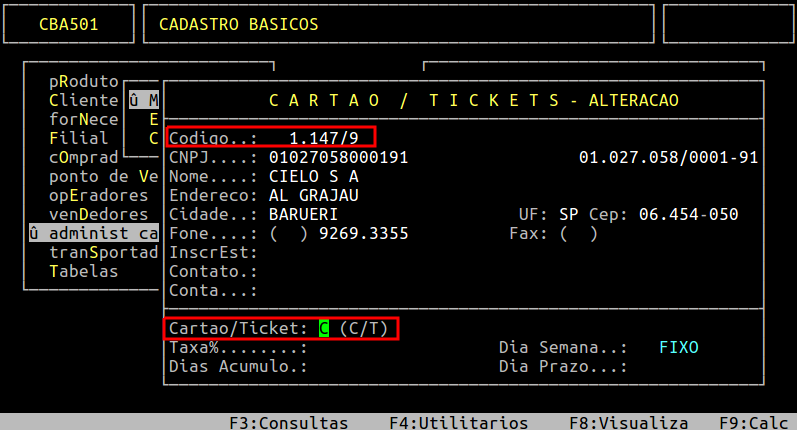Click the highlighted administ ca menu item

tap(93, 233)
